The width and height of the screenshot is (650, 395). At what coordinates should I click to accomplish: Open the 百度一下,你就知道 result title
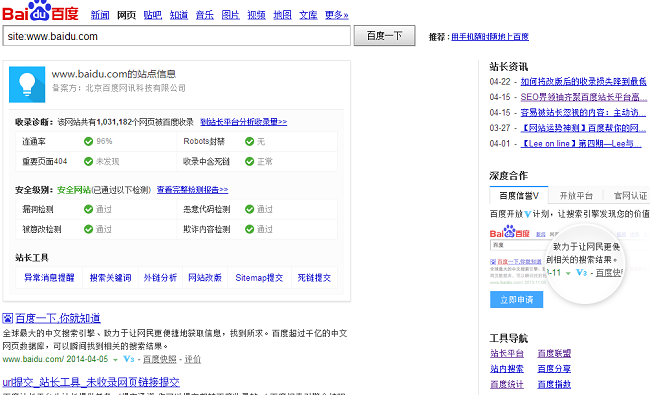click(x=58, y=318)
